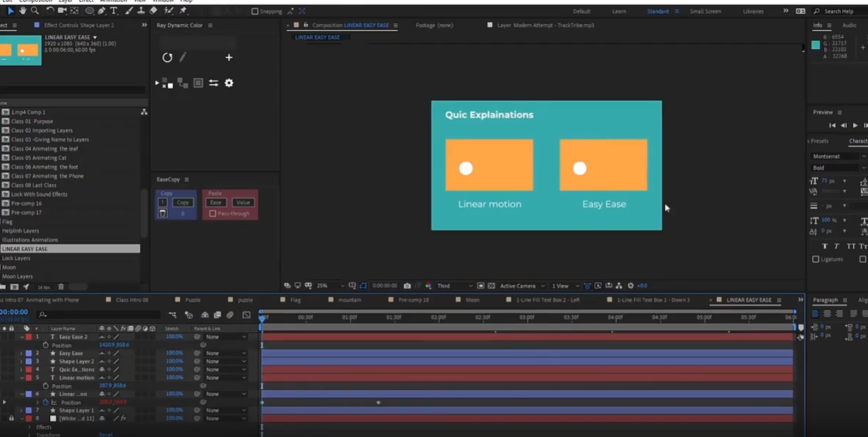This screenshot has width=868, height=437.
Task: Click the red label swatch of Easy Ease 2
Action: click(29, 337)
